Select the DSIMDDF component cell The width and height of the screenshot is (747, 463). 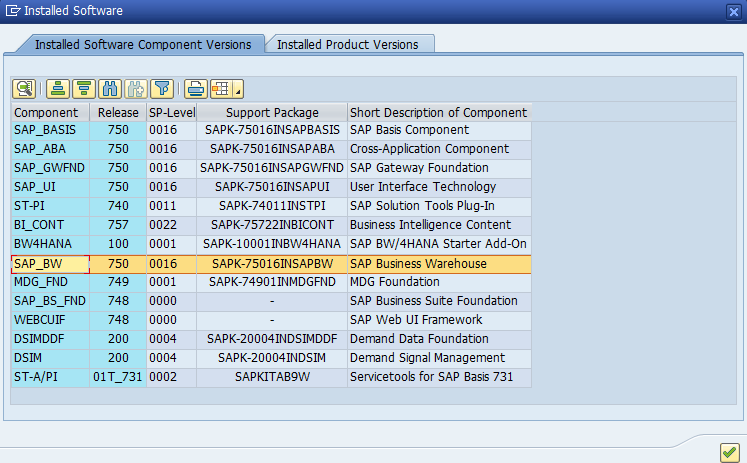coord(50,340)
